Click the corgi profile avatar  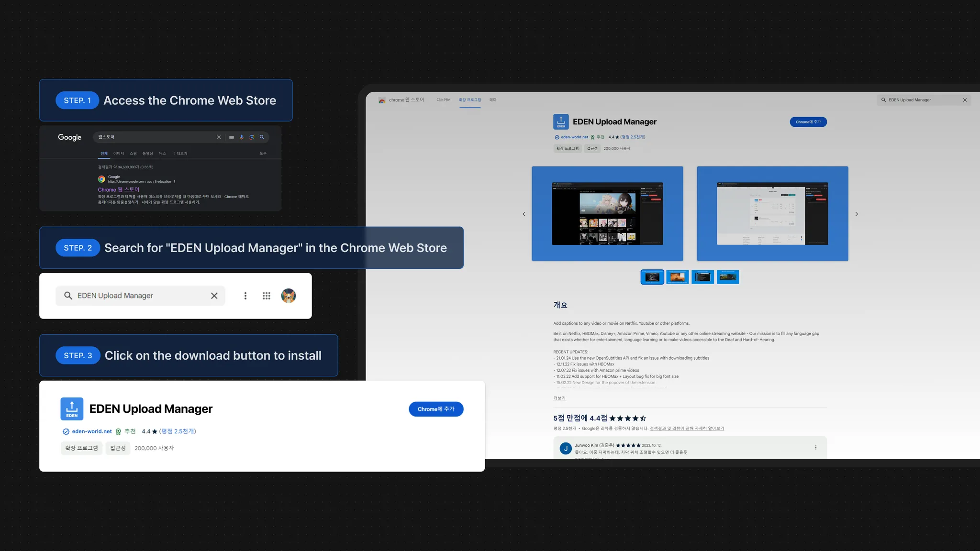pyautogui.click(x=289, y=296)
